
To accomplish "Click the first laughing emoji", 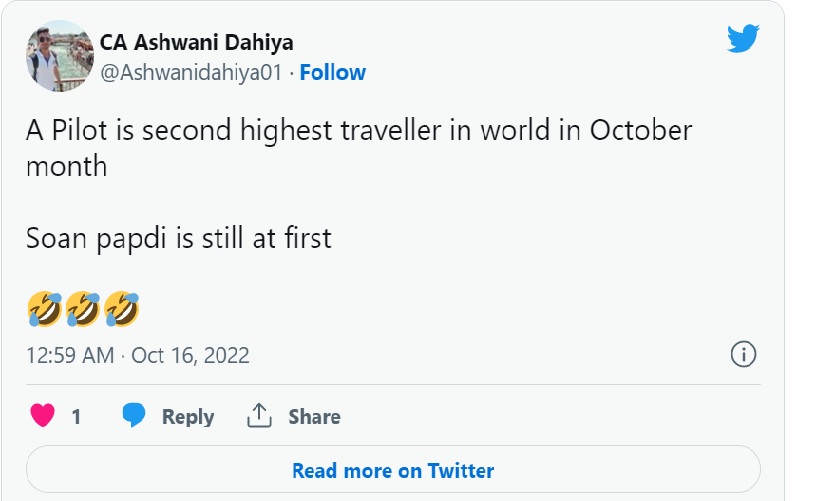I will (45, 309).
